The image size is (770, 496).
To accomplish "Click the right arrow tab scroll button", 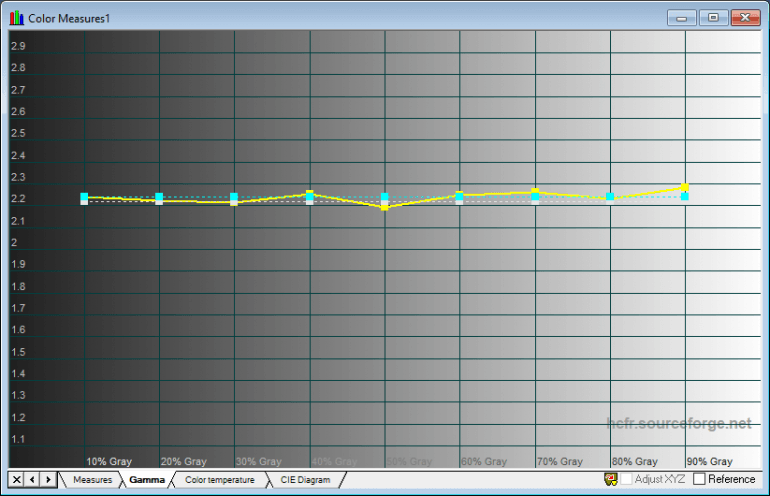I will click(48, 480).
